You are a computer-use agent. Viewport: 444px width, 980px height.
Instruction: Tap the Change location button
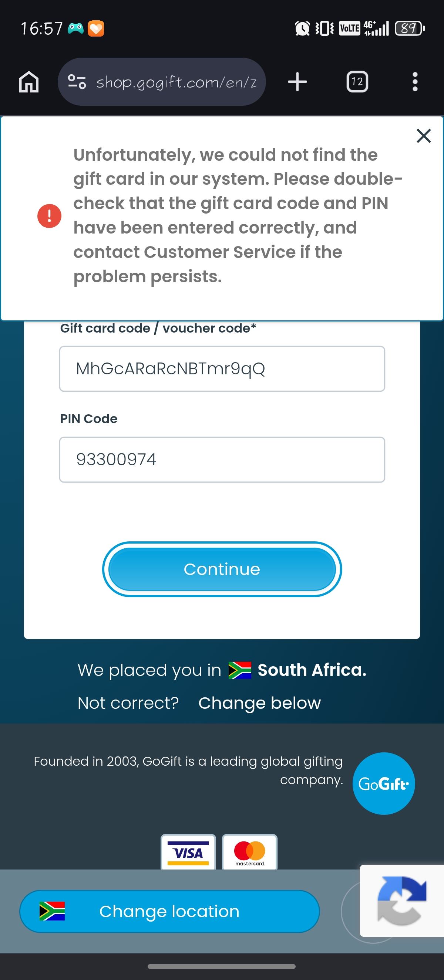169,911
